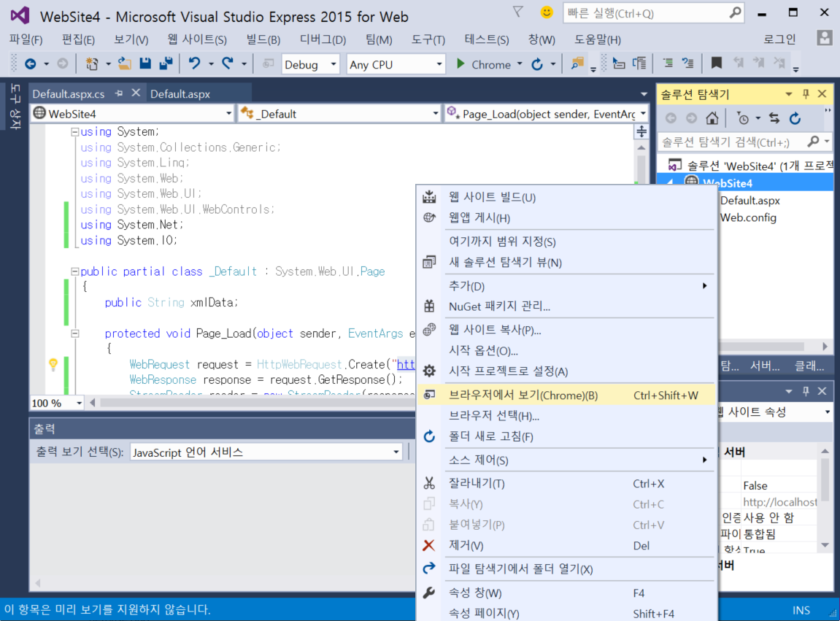The image size is (840, 621).
Task: Toggle the bookmark icon in the toolbar
Action: pos(717,63)
